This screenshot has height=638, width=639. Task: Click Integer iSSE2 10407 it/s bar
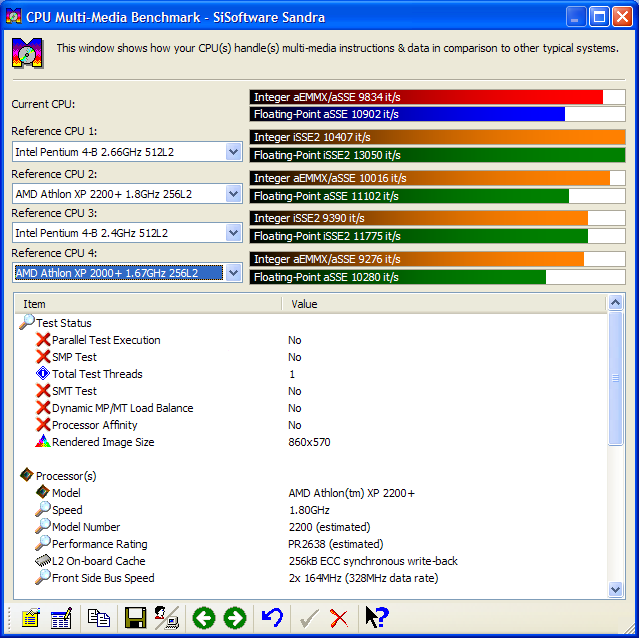coord(437,137)
